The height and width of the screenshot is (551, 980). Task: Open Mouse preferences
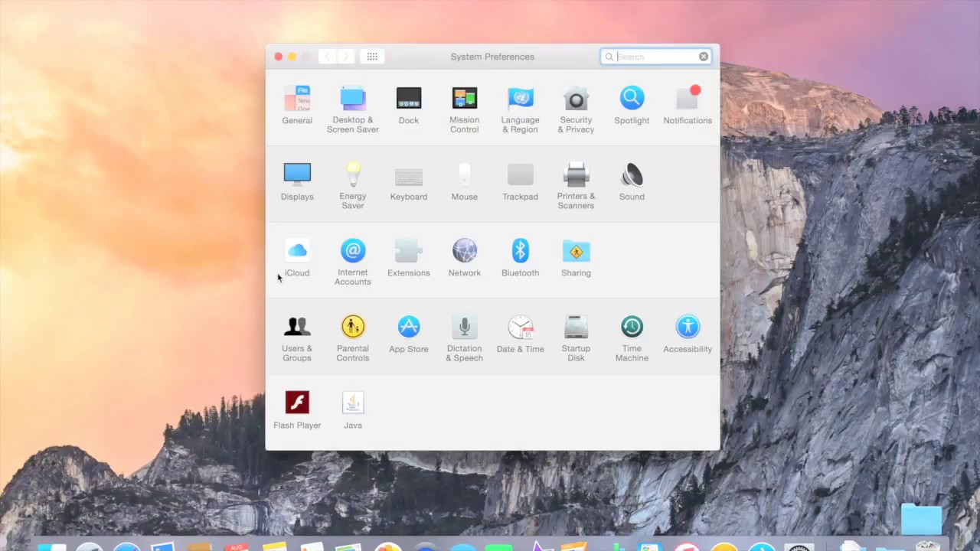465,181
